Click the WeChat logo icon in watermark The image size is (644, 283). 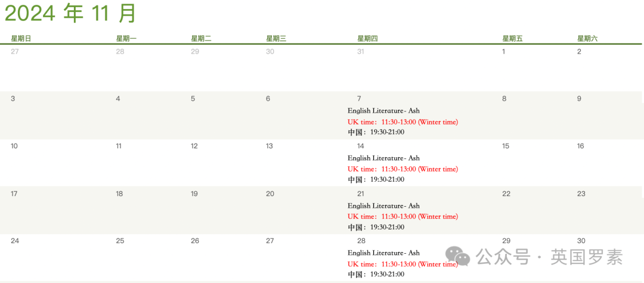tap(458, 256)
